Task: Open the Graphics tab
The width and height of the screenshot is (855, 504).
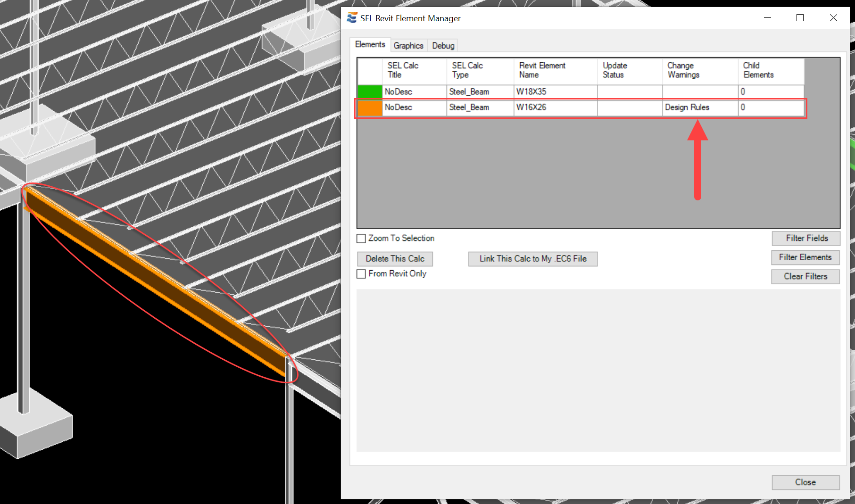Action: point(408,46)
